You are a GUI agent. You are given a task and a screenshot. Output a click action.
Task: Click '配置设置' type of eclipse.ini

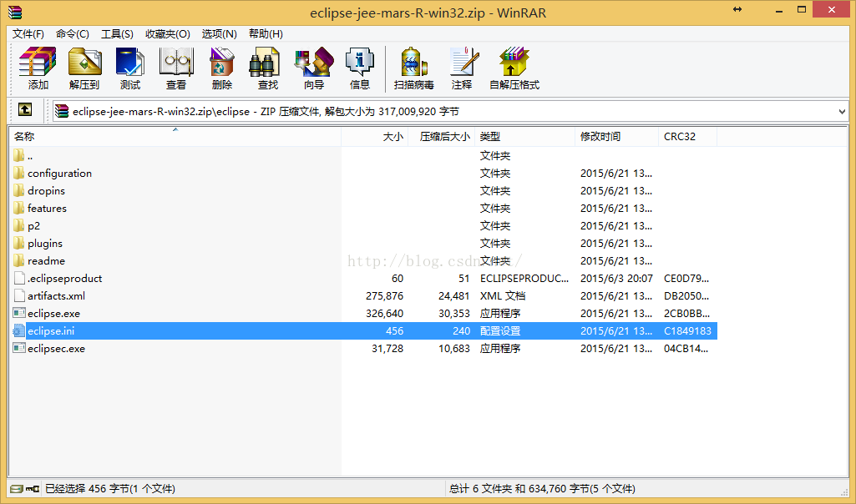tap(500, 330)
